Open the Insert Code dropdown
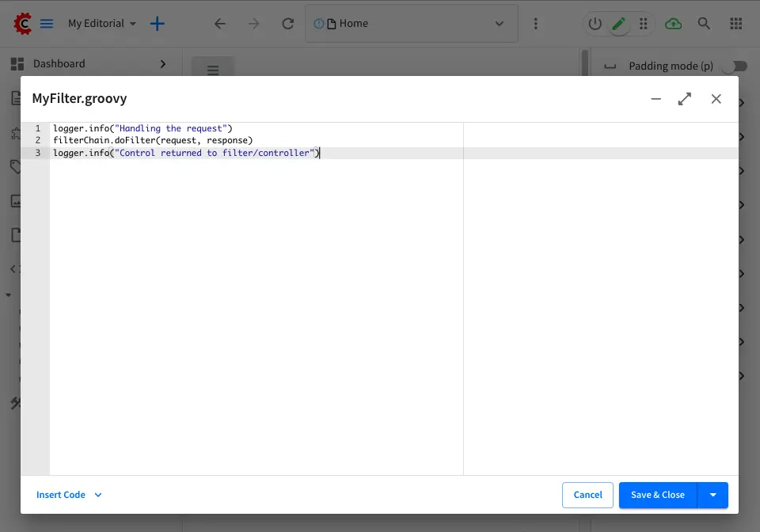This screenshot has height=532, width=760. coord(69,495)
